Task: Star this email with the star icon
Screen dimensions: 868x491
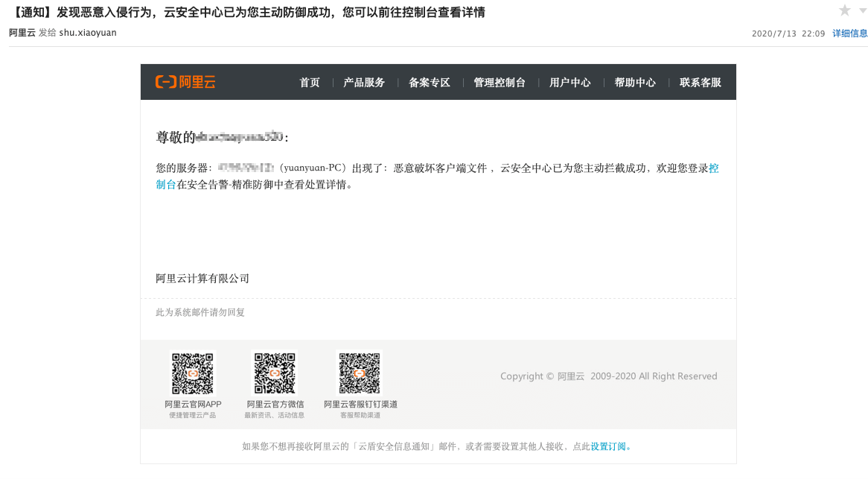Action: [844, 10]
